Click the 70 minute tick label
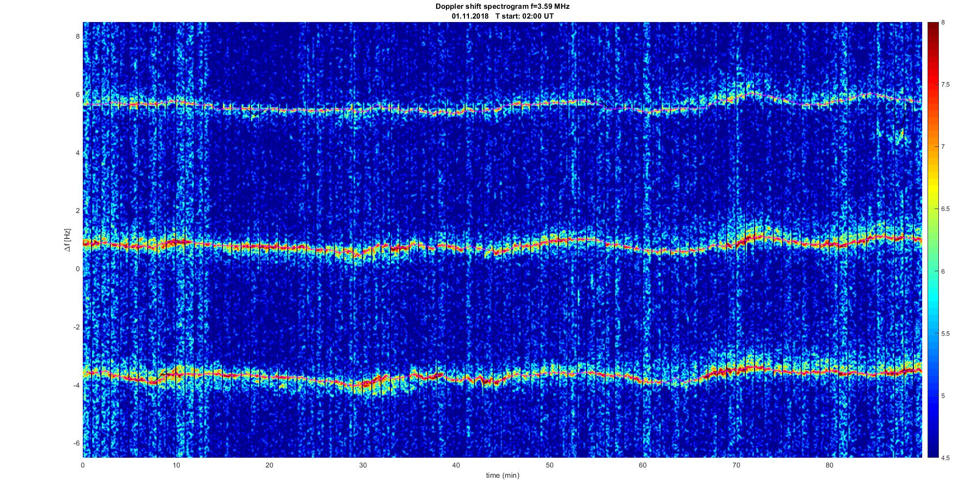Viewport: 980px width, 491px height. pos(736,465)
